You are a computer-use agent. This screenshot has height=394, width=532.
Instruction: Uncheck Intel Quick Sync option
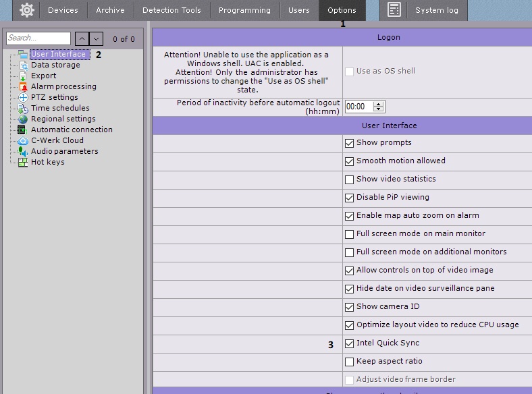click(349, 343)
